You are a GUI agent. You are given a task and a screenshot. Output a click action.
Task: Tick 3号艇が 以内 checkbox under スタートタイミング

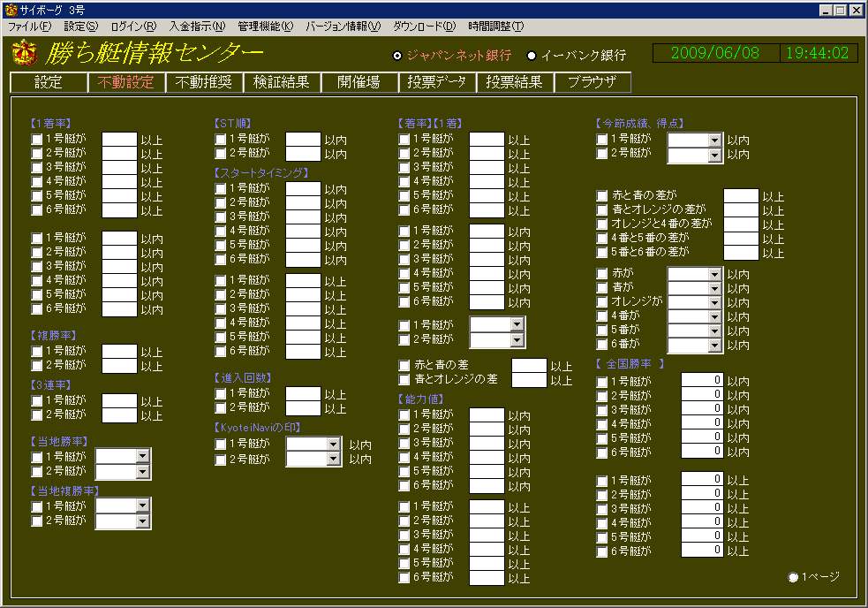click(221, 217)
